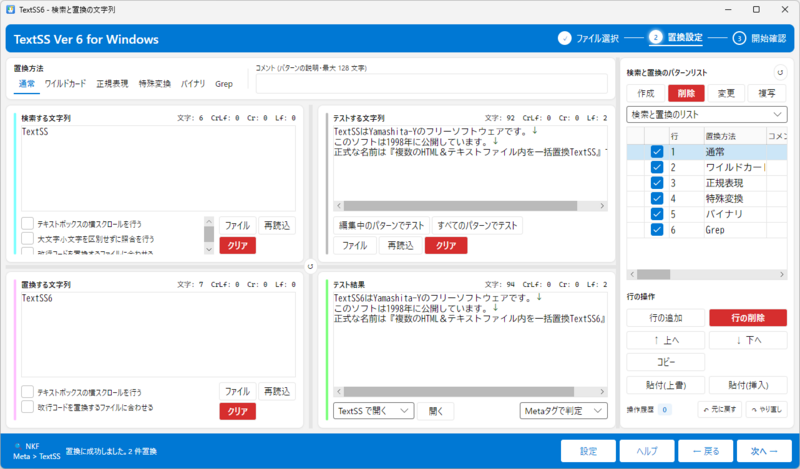Open the TextSS で開く dropdown
Screen dimensions: 800x469
[x=373, y=411]
